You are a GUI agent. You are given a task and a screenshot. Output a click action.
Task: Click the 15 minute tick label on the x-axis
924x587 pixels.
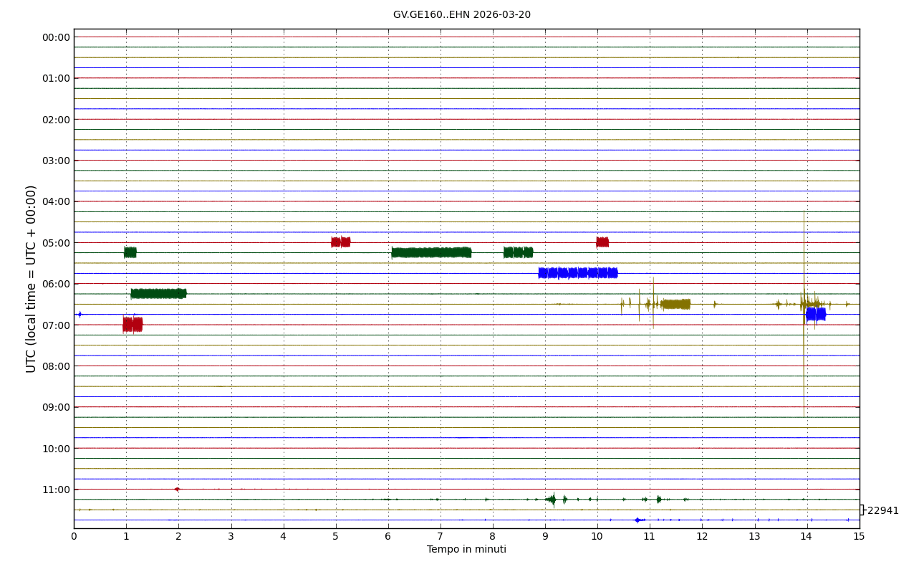pyautogui.click(x=859, y=537)
